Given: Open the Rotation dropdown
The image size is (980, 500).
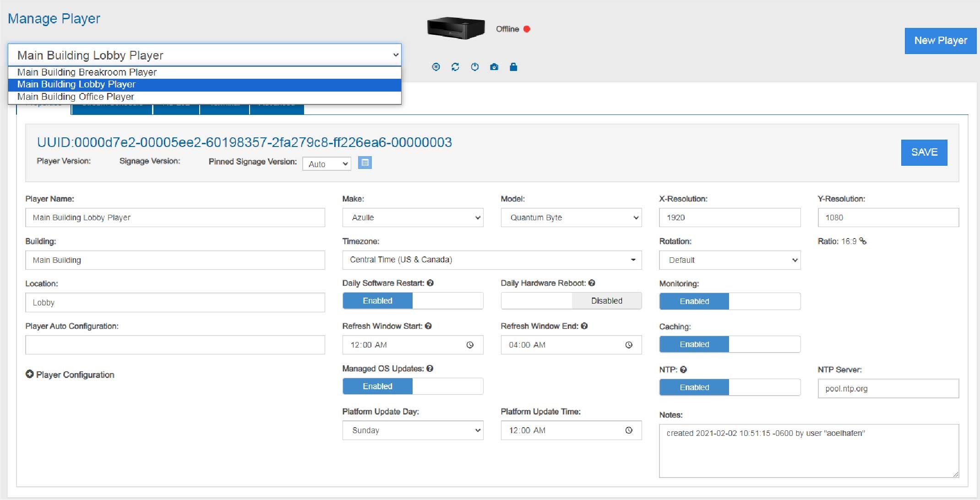Looking at the screenshot, I should [x=730, y=260].
